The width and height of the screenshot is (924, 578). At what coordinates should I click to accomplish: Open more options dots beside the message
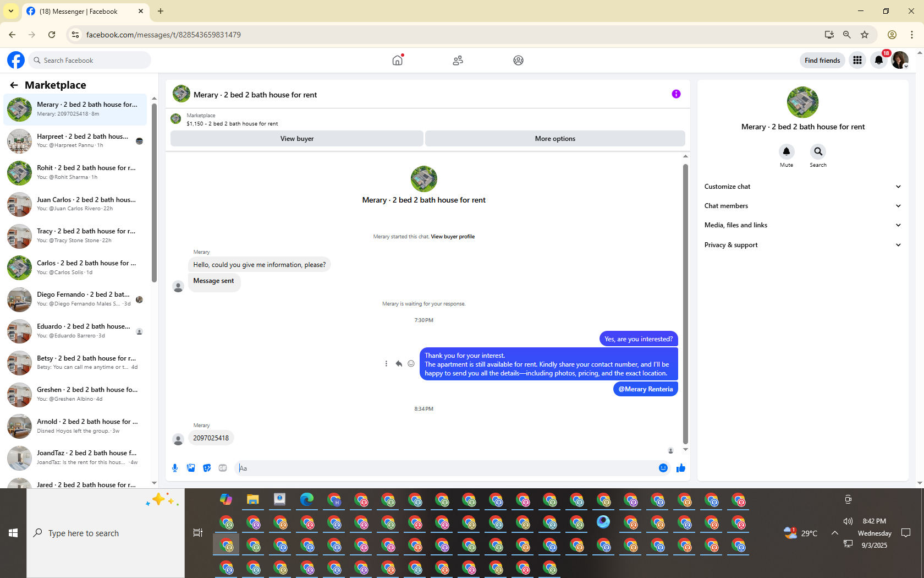(386, 364)
